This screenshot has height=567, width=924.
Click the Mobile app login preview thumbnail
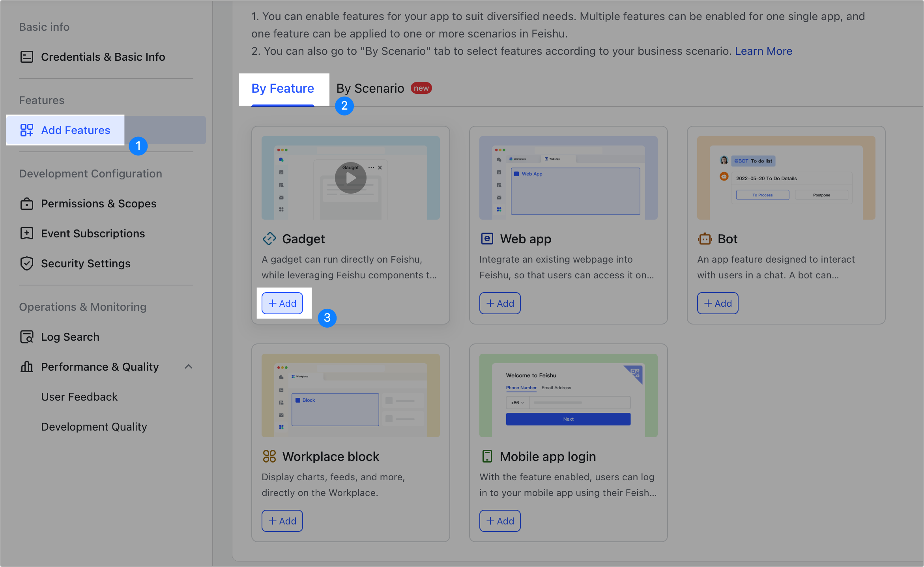(568, 395)
